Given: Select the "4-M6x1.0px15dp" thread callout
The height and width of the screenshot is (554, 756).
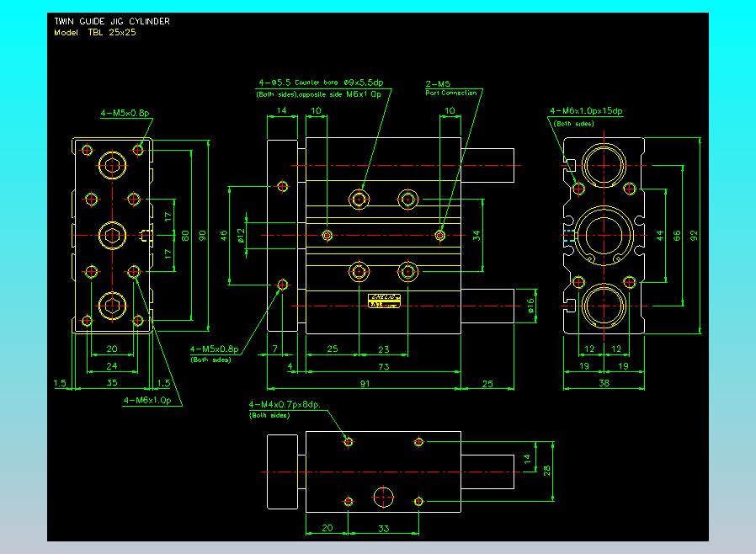Looking at the screenshot, I should pos(586,111).
